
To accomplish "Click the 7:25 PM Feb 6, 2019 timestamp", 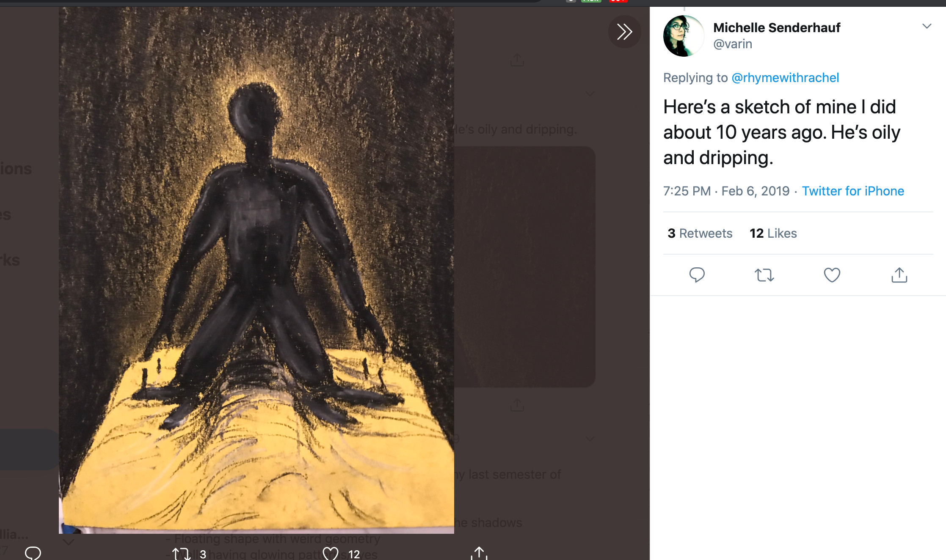I will [726, 191].
